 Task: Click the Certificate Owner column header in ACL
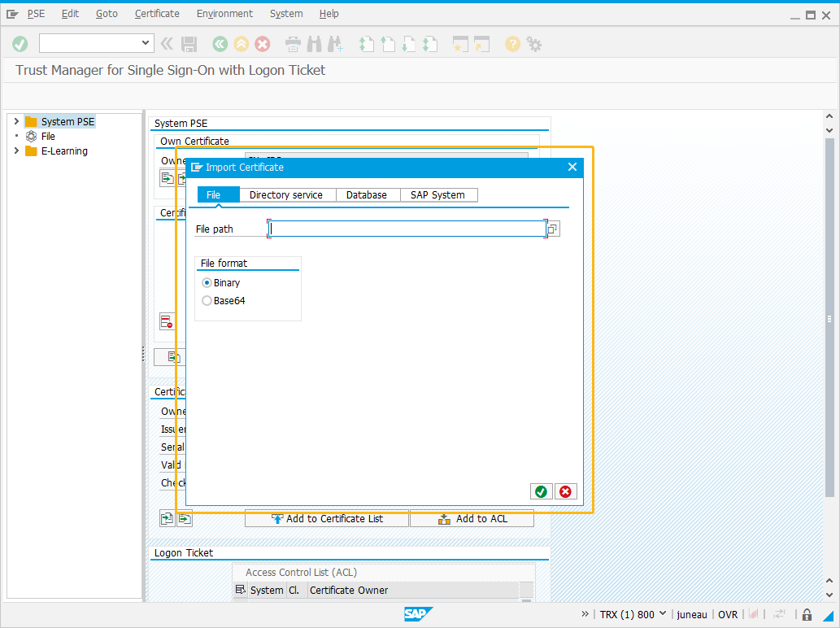(349, 590)
